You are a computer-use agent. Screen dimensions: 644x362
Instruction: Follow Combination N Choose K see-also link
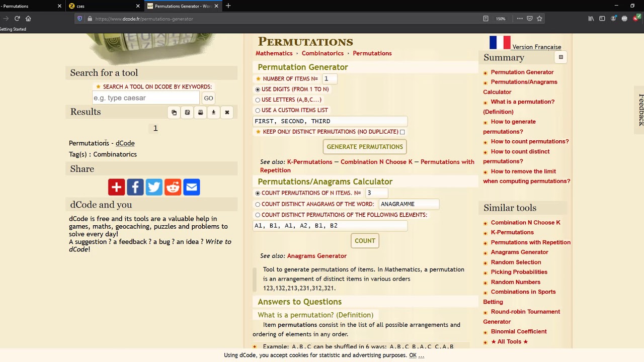pyautogui.click(x=376, y=162)
